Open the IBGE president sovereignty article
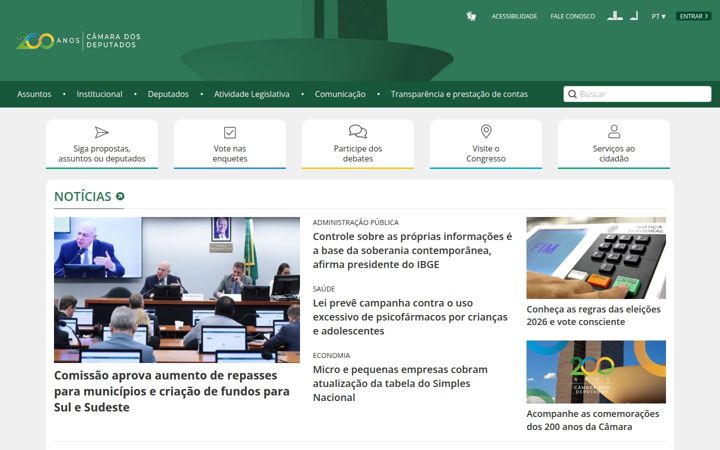The height and width of the screenshot is (450, 720). 412,250
